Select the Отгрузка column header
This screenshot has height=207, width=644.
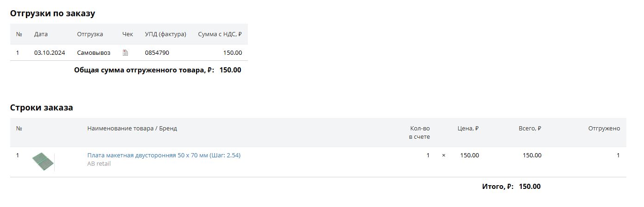[x=90, y=34]
